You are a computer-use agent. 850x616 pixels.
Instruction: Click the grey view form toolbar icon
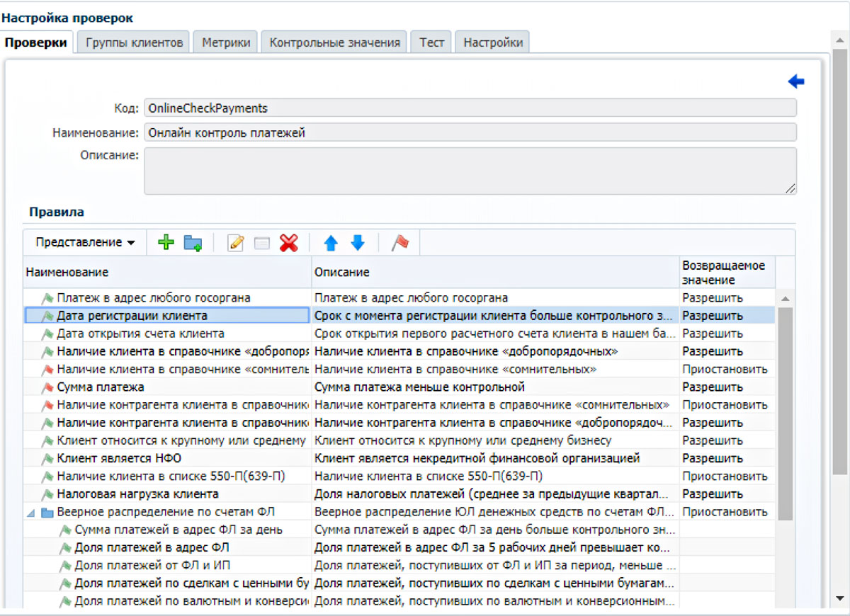tap(262, 243)
